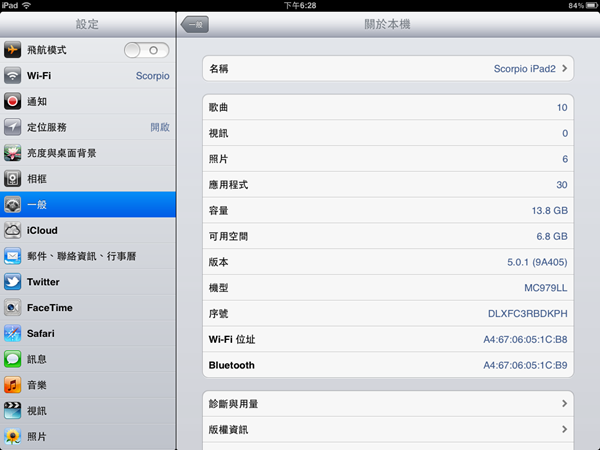
Task: Open 亮度與桌面背景 settings
Action: pos(88,153)
